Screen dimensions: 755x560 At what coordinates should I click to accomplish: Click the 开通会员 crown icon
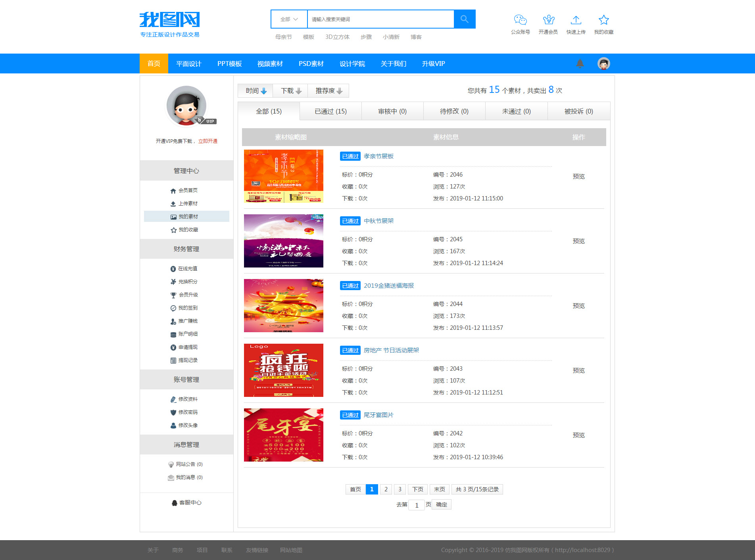point(548,20)
